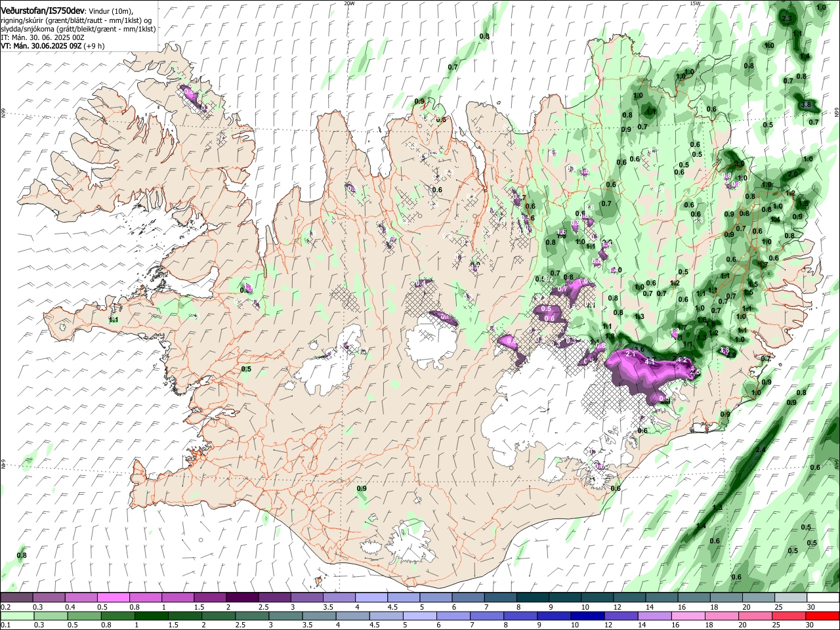Click the 20W longitude label at the top
Screen dimensions: 840x630
348,3
